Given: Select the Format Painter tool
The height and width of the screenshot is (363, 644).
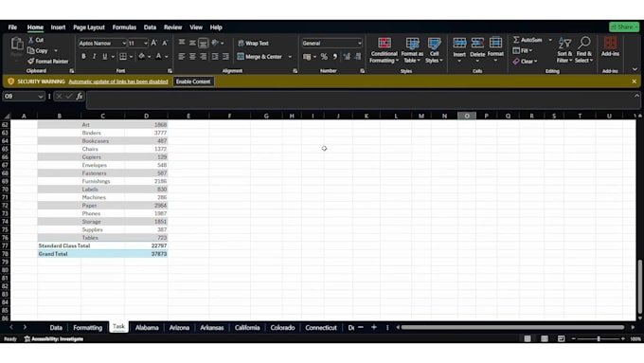Looking at the screenshot, I should 47,62.
